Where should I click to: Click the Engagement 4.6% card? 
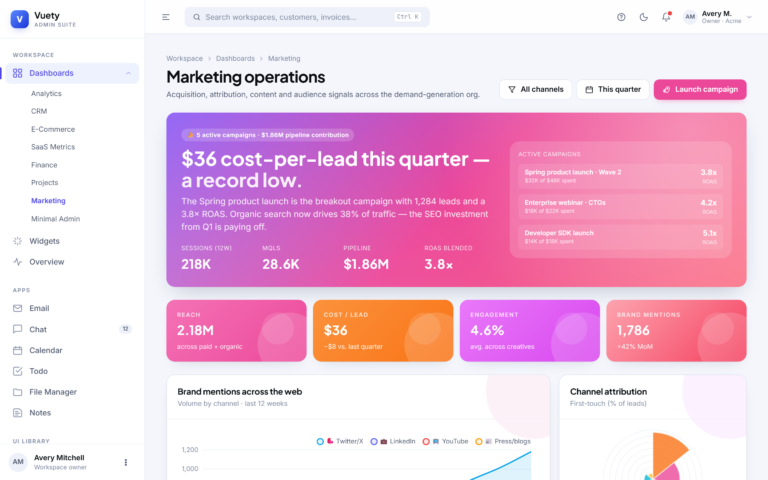click(x=529, y=331)
